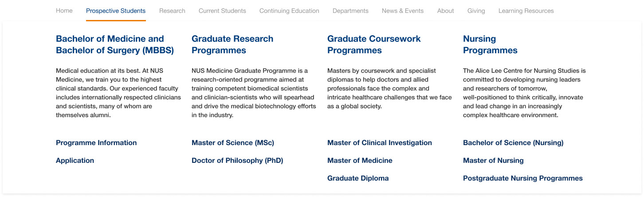644x197 pixels.
Task: Click Postgraduate Nursing Programmes link
Action: (522, 178)
